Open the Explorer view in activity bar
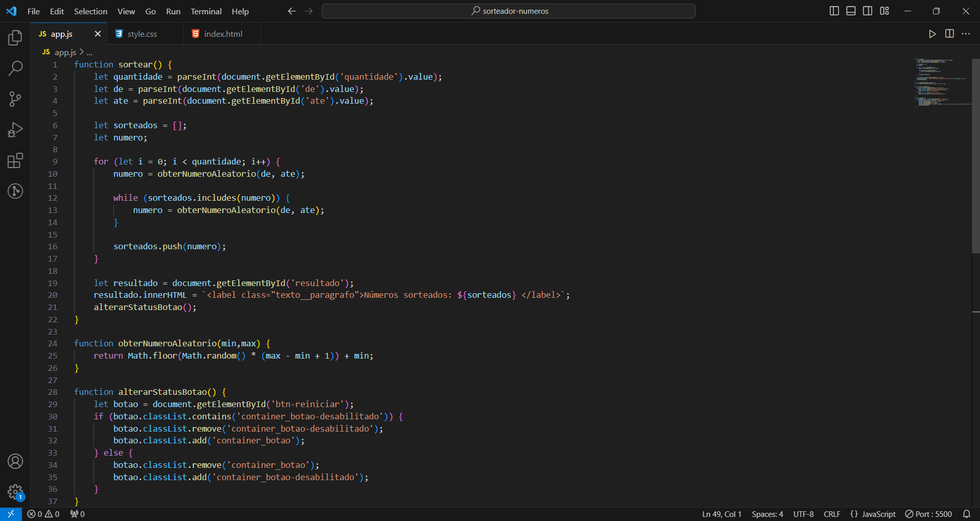 coord(15,37)
